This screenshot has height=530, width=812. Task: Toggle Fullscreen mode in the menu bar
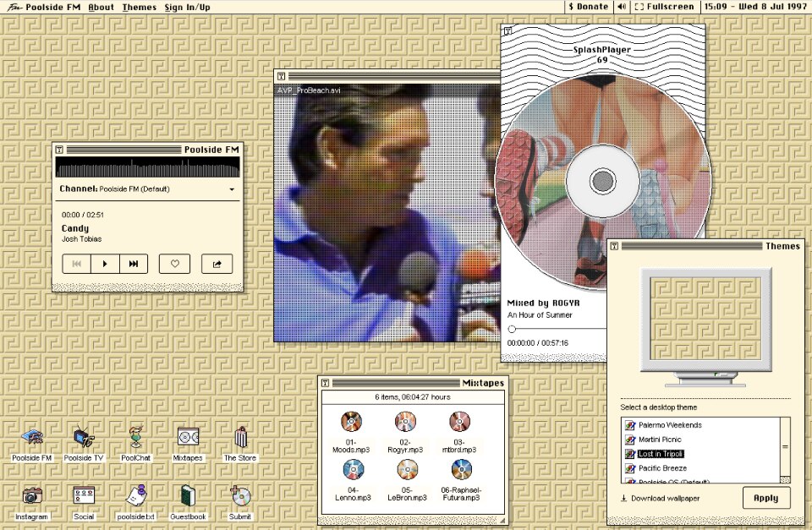[664, 7]
